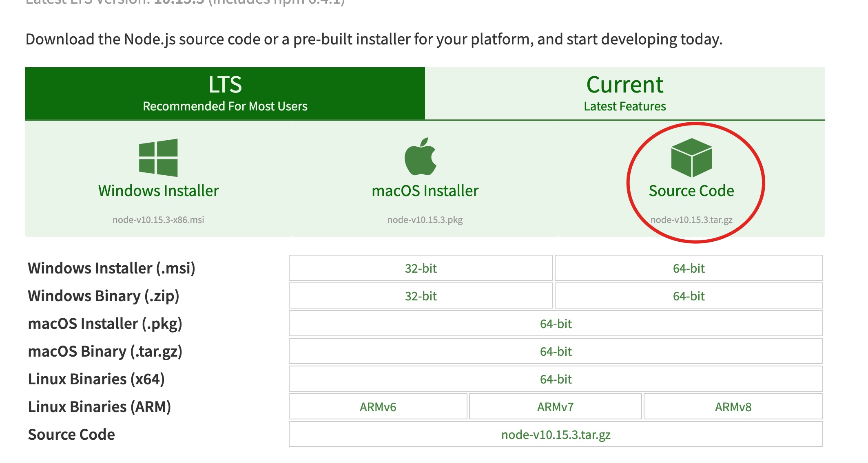Click node-v10.15.3.tar.gz in Source Code row
The width and height of the screenshot is (868, 463).
coord(556,434)
